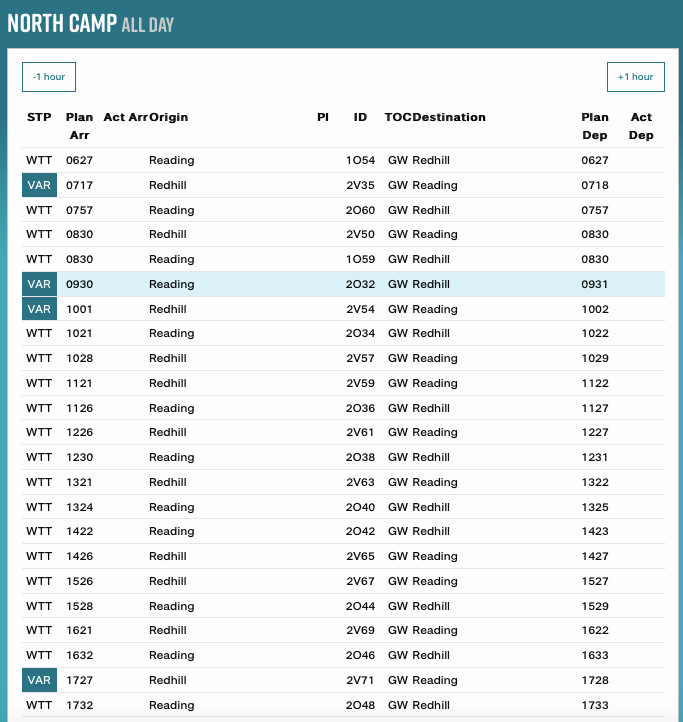Click the STP column header
This screenshot has height=722, width=683.
click(x=39, y=117)
